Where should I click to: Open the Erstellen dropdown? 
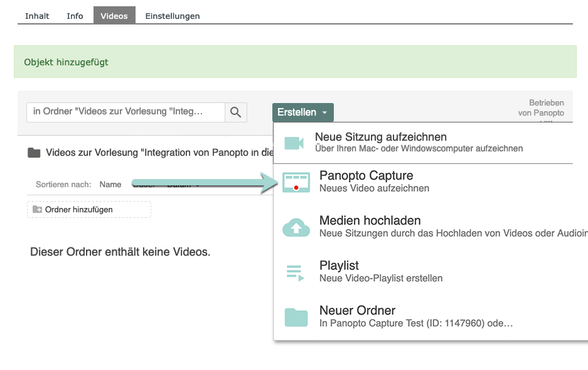click(x=302, y=112)
